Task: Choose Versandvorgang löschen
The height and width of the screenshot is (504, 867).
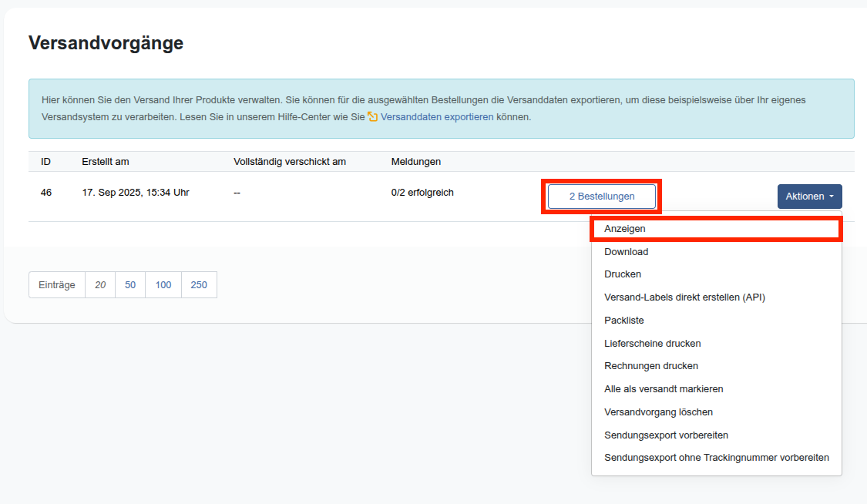Action: click(717, 412)
